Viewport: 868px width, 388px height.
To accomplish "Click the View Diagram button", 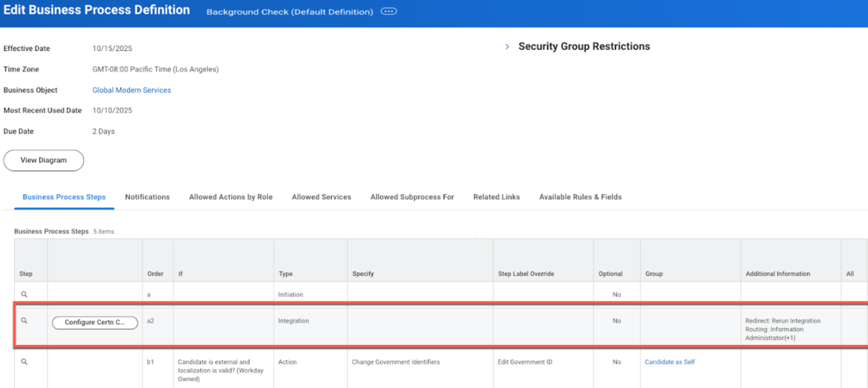I will [44, 161].
